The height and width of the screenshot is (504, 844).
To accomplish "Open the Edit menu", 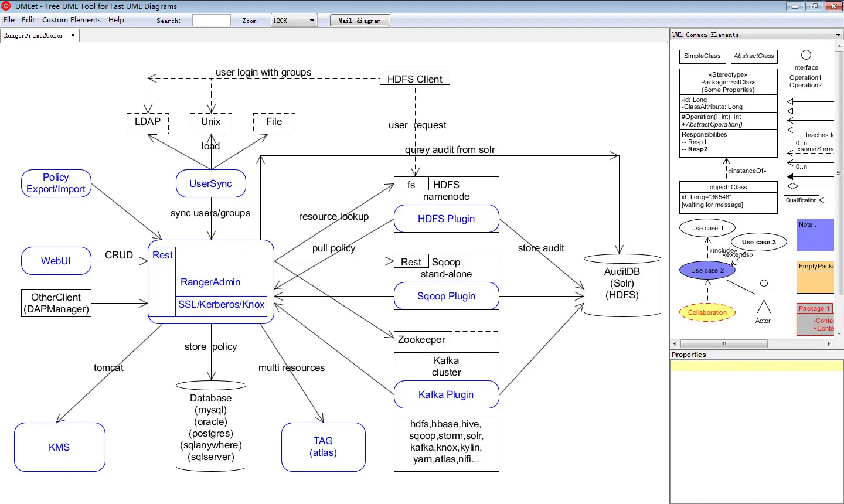I will (28, 20).
